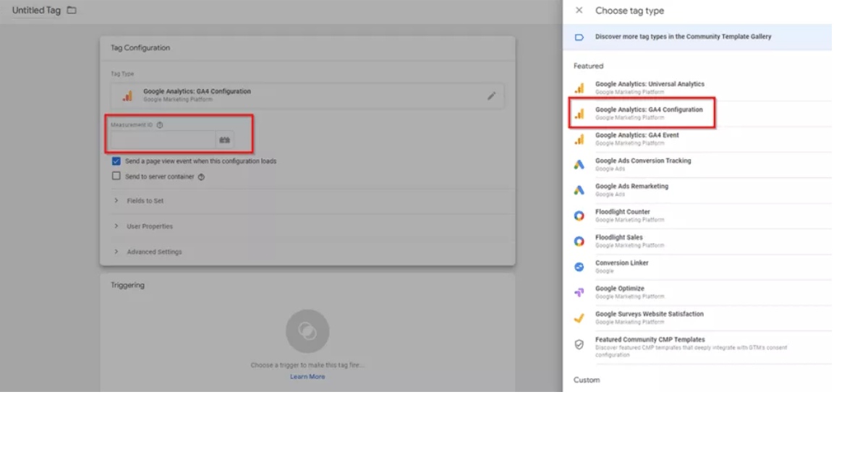Click the trigger placeholder circle icon
The height and width of the screenshot is (452, 868).
click(307, 331)
